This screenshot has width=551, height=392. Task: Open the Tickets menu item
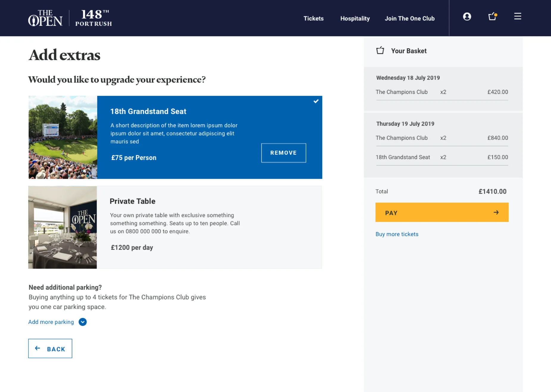pos(313,18)
